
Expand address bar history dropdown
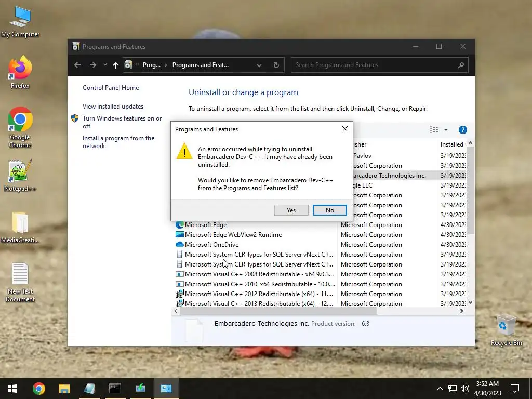pyautogui.click(x=259, y=65)
